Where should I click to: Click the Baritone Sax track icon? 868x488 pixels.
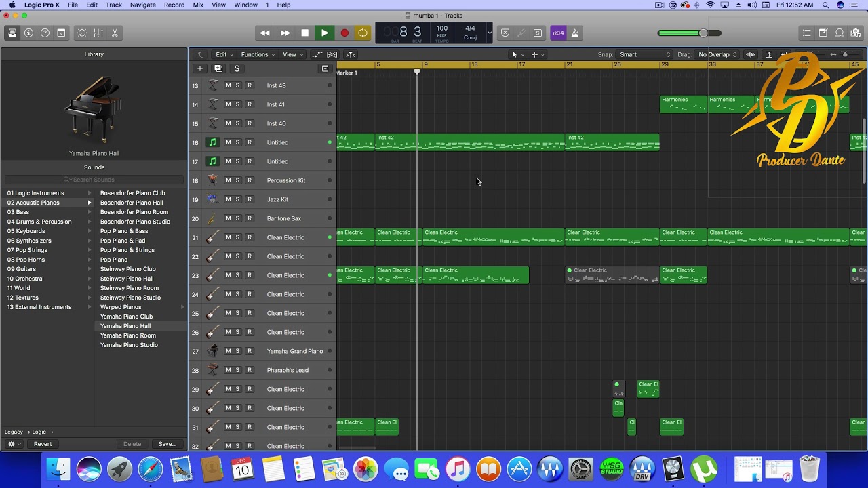213,218
